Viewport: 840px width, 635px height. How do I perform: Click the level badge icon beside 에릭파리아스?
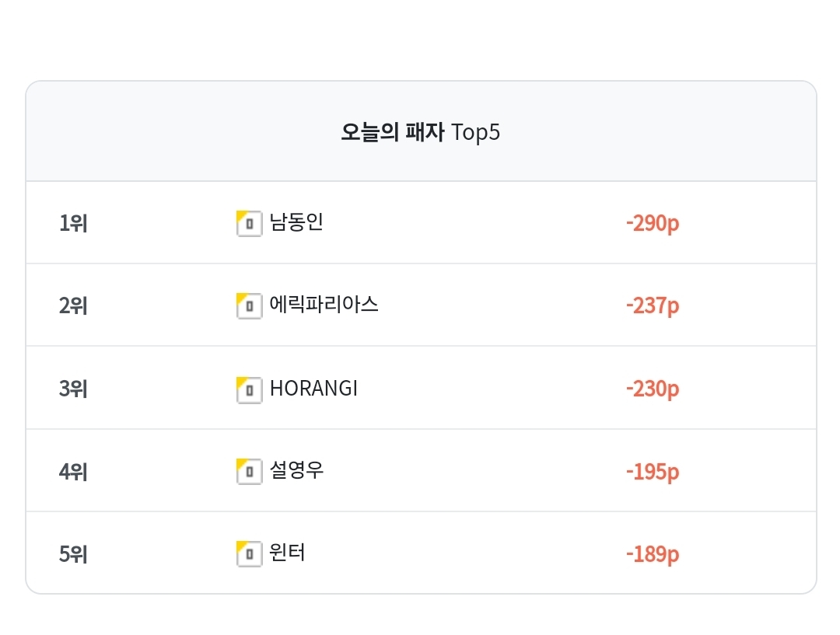249,305
